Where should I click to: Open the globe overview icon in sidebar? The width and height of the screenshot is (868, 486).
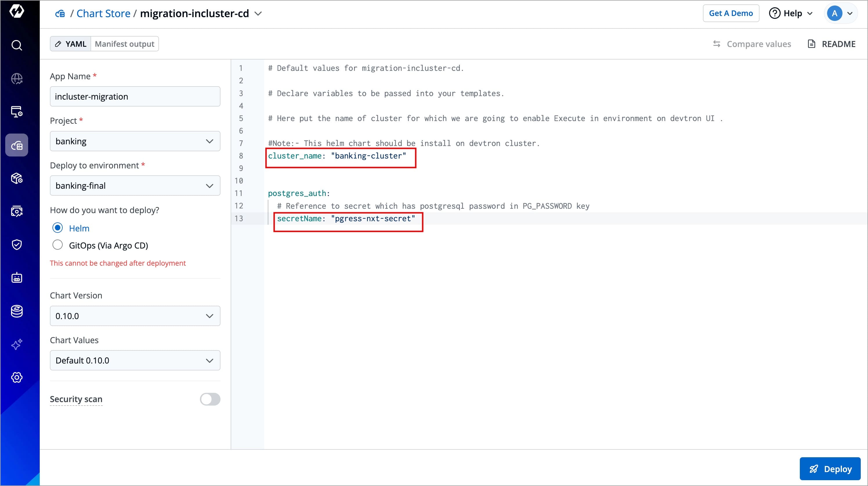[17, 79]
